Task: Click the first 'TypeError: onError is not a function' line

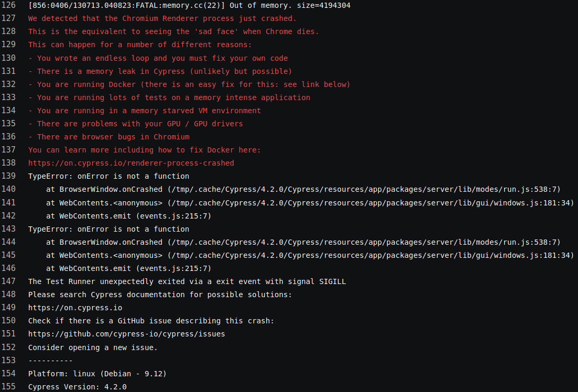Action: click(108, 176)
